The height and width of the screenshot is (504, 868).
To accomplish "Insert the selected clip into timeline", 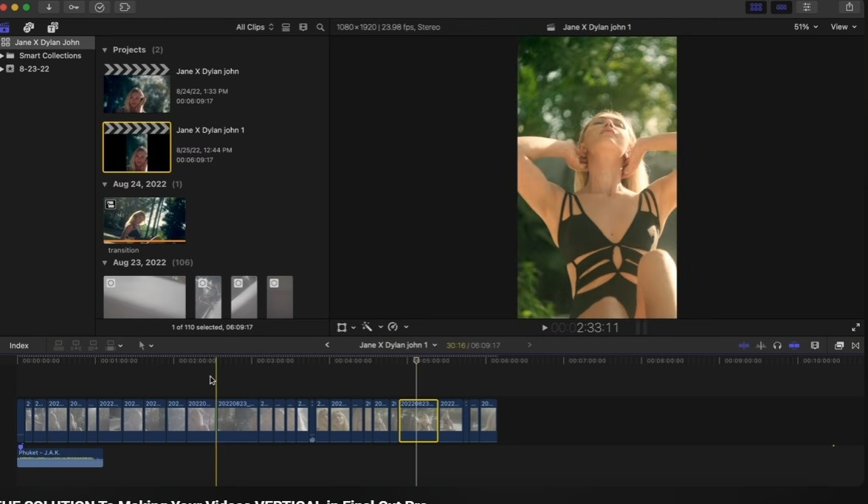I will click(76, 345).
